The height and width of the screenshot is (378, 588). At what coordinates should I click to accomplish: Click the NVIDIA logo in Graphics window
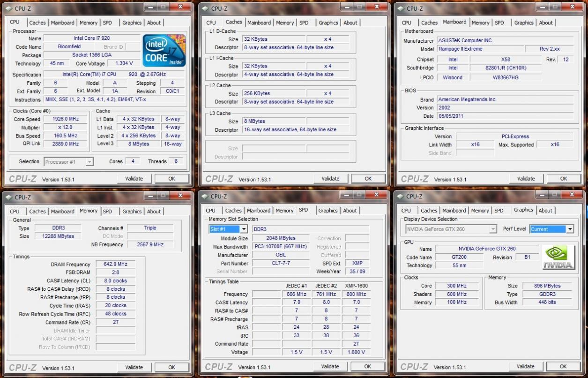tap(558, 257)
